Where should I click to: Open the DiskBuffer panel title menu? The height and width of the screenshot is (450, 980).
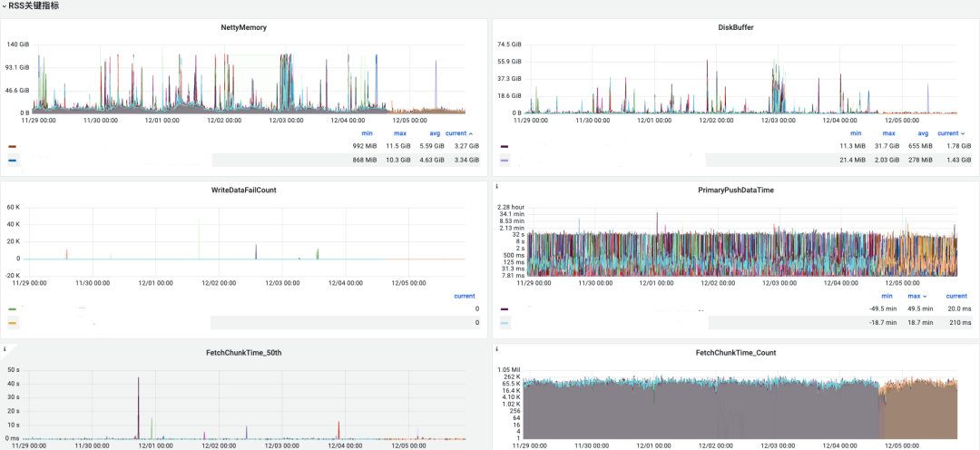(x=736, y=28)
